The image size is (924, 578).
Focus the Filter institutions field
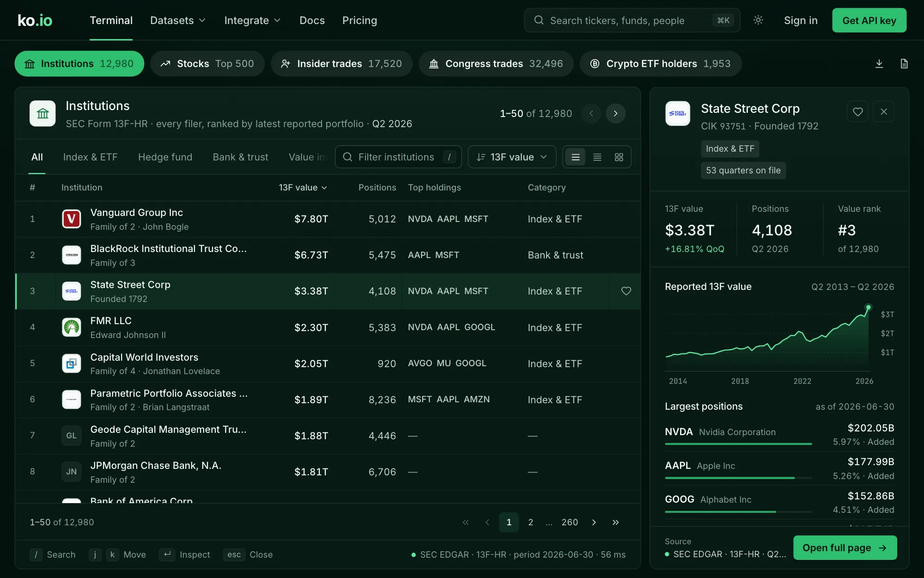pyautogui.click(x=398, y=157)
